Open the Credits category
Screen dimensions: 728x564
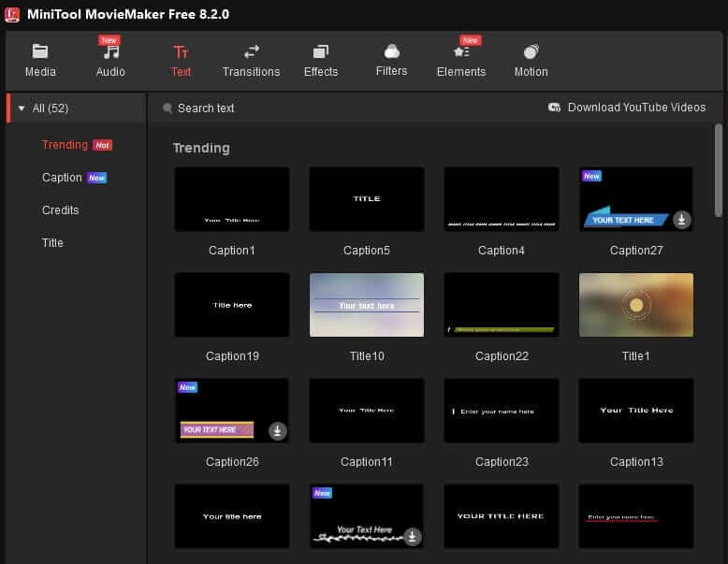(61, 210)
